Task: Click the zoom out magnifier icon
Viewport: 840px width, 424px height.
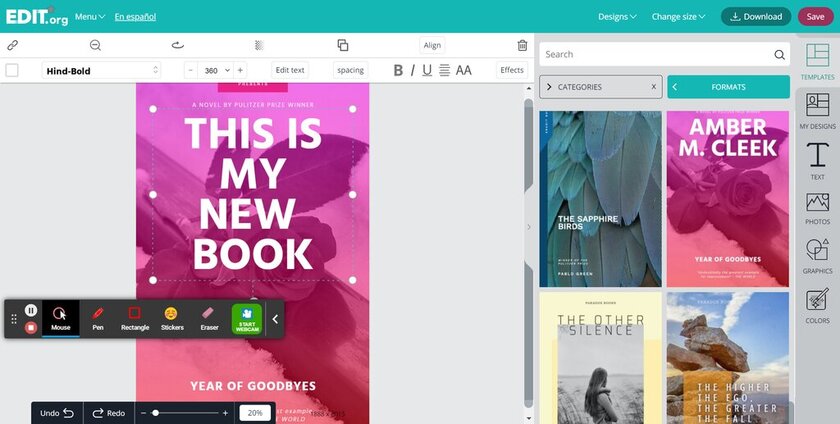Action: pyautogui.click(x=95, y=45)
